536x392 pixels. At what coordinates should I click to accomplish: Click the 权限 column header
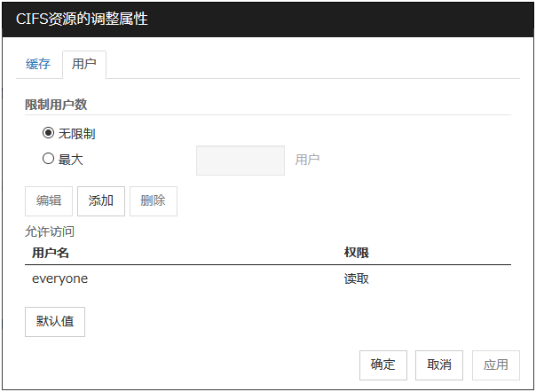pos(356,253)
